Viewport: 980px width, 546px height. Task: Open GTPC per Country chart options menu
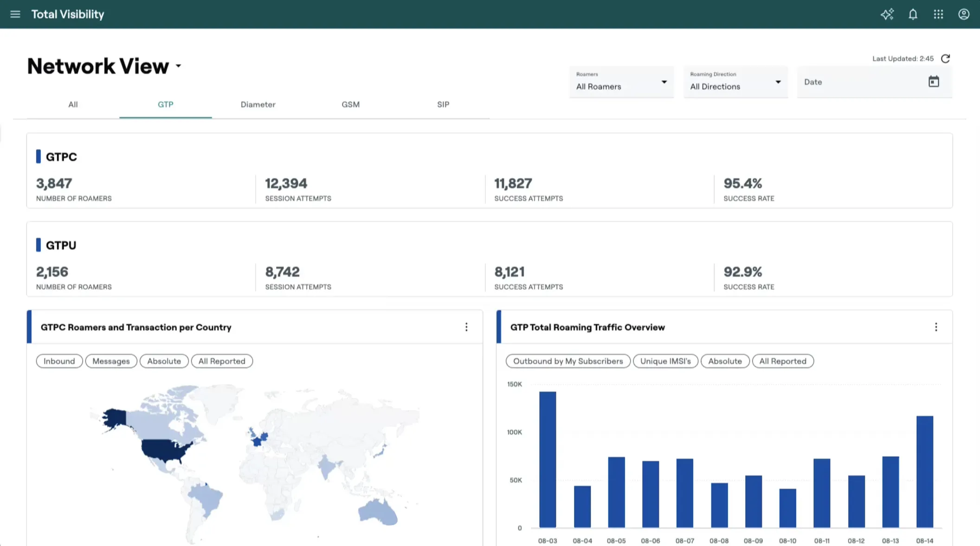pyautogui.click(x=466, y=327)
